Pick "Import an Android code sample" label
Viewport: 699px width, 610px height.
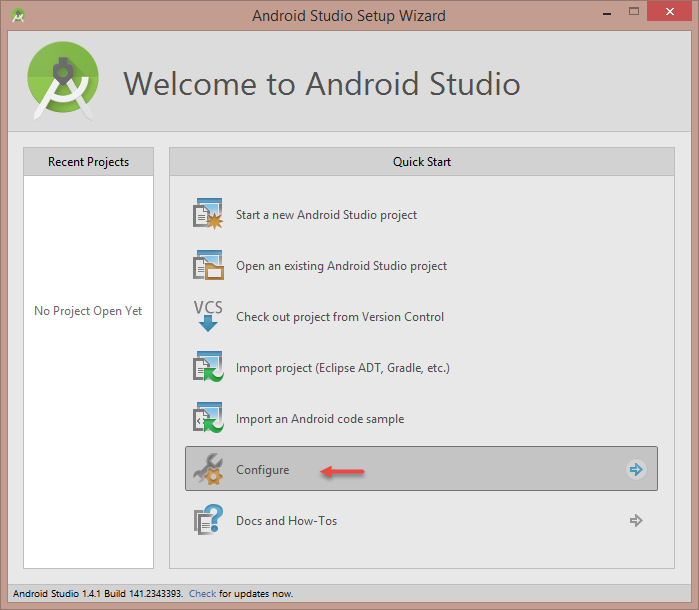pyautogui.click(x=319, y=419)
